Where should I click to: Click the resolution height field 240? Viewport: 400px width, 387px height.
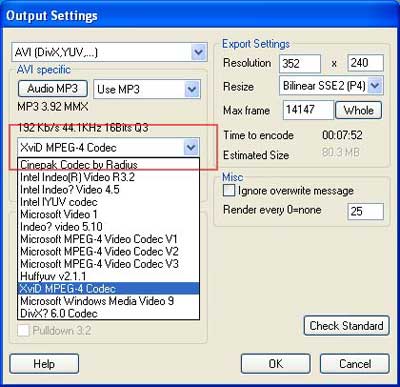366,63
